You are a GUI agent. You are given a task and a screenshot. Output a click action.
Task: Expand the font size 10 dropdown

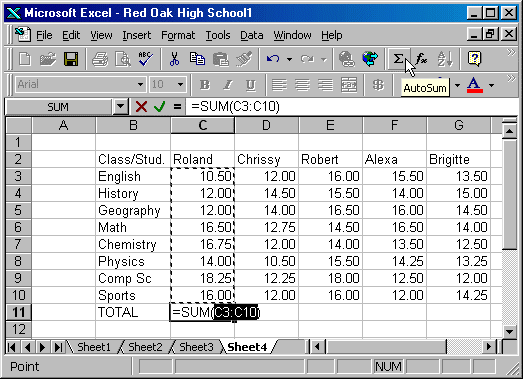180,84
